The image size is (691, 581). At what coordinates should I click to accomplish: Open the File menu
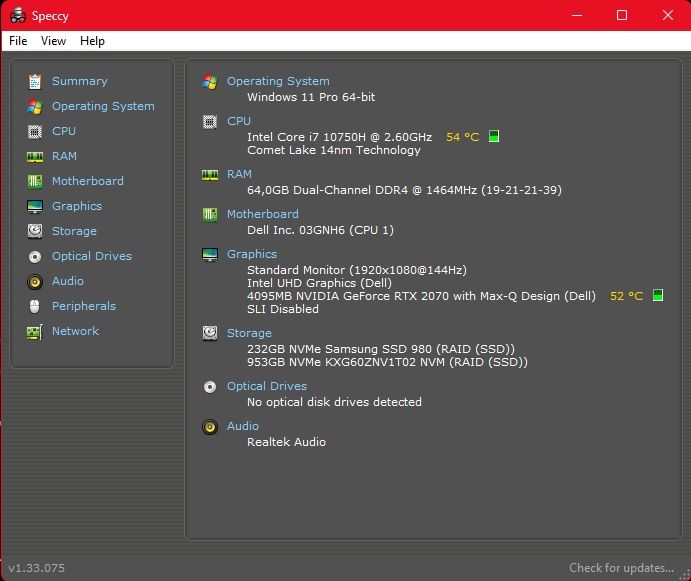(18, 41)
